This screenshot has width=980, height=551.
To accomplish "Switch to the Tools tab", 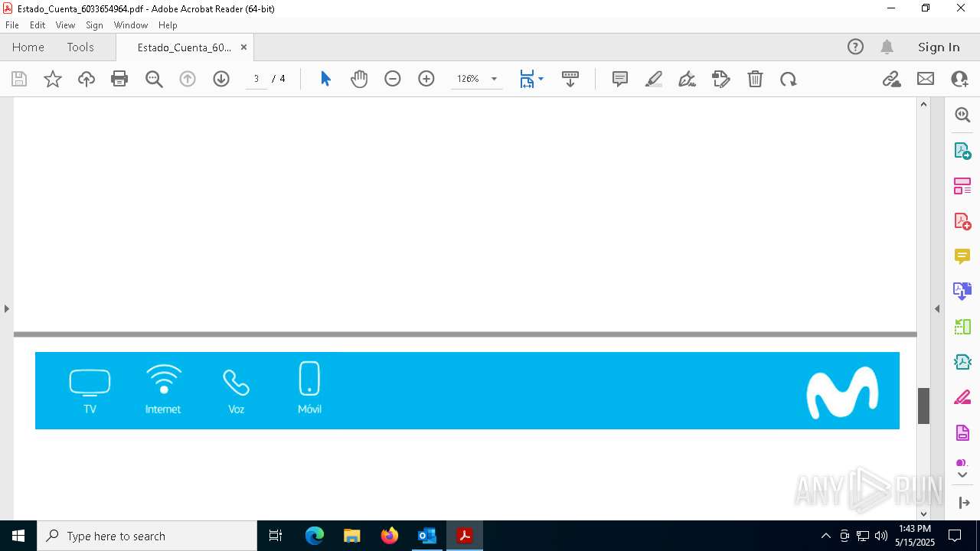I will (80, 47).
